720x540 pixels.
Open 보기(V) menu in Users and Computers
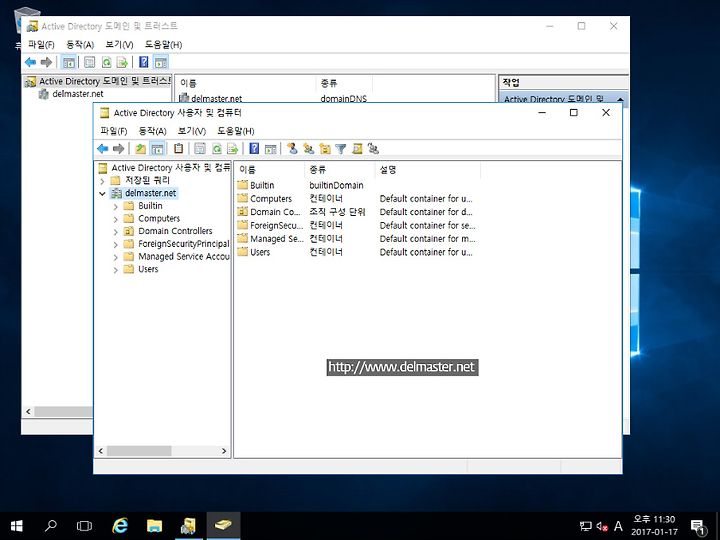point(191,131)
